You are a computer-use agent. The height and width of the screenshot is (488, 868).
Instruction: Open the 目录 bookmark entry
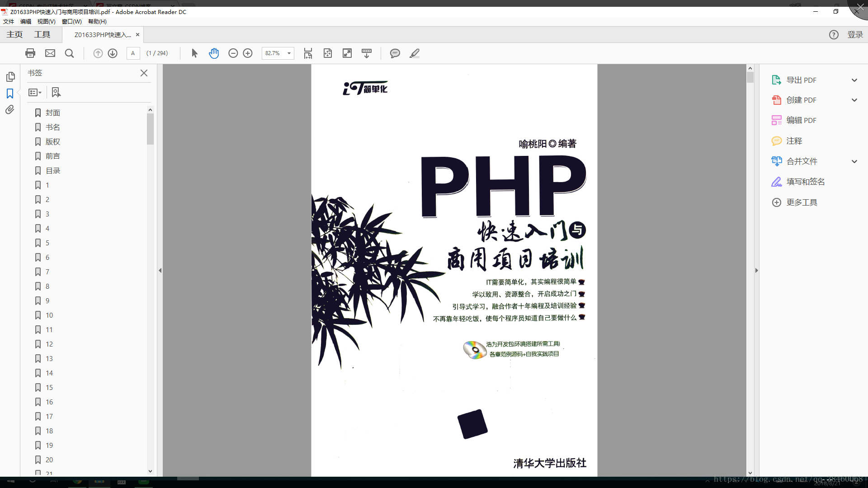click(x=53, y=171)
